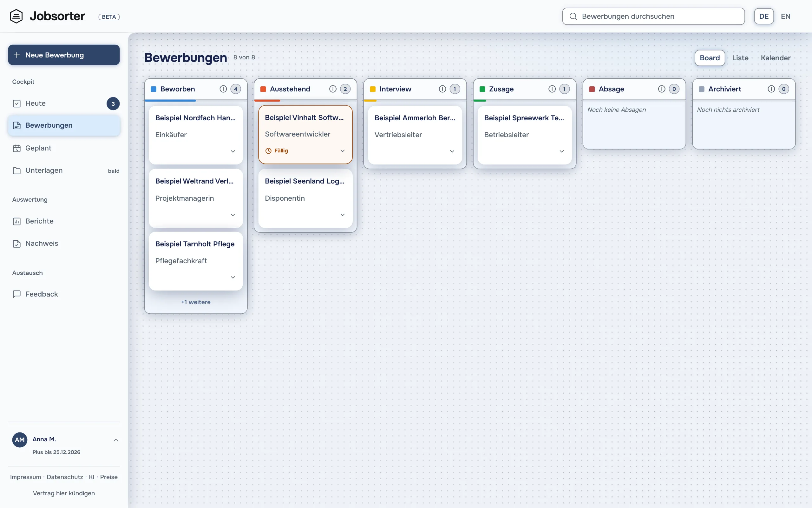Screen dimensions: 812x508
Task: Click the Heute checkbox icon in sidebar
Action: click(17, 104)
